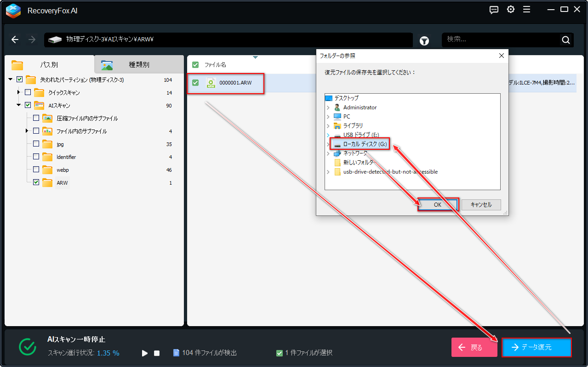This screenshot has width=588, height=367.
Task: Click the データ復元 button
Action: click(x=537, y=347)
